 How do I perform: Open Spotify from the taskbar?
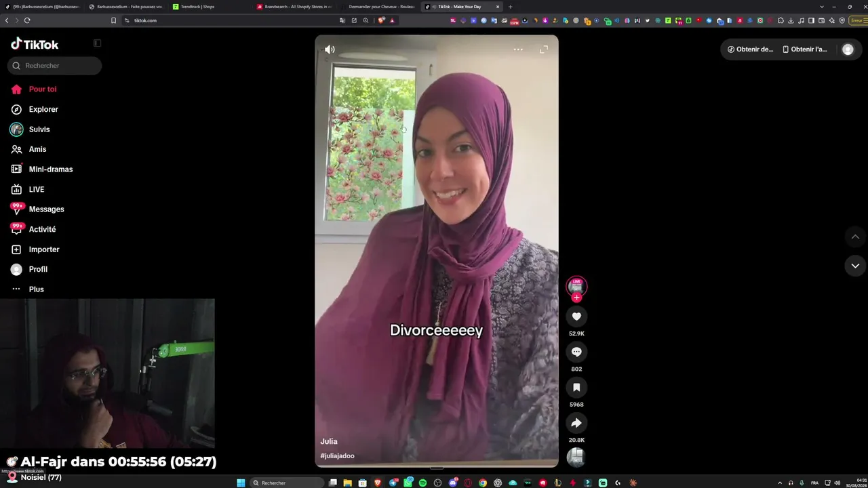pyautogui.click(x=422, y=483)
